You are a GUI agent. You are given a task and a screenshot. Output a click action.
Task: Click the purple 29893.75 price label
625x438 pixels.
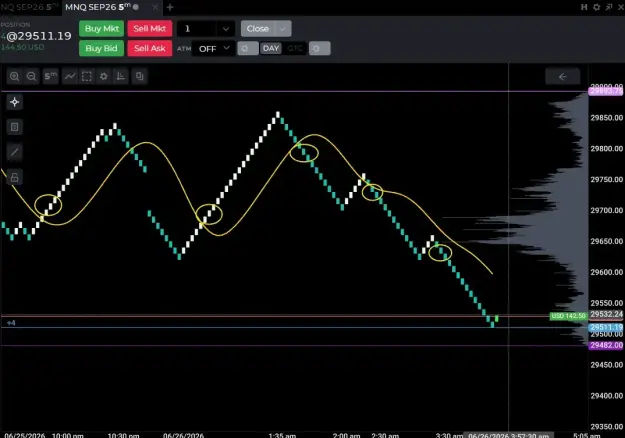click(606, 91)
